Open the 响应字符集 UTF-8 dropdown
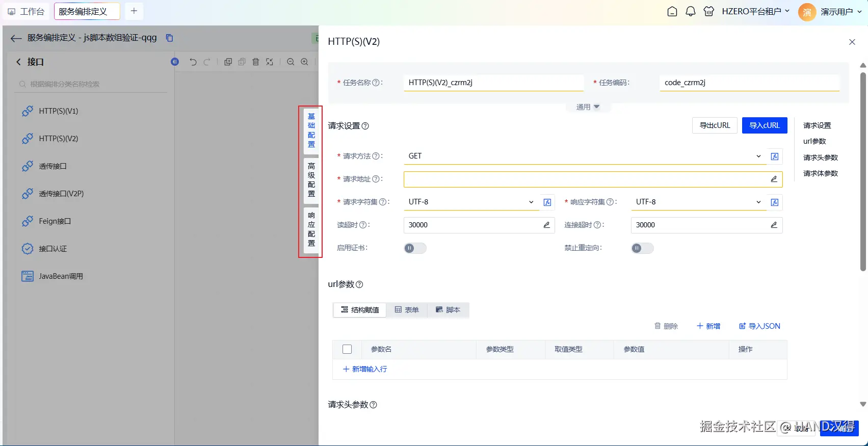Image resolution: width=868 pixels, height=446 pixels. (x=699, y=202)
